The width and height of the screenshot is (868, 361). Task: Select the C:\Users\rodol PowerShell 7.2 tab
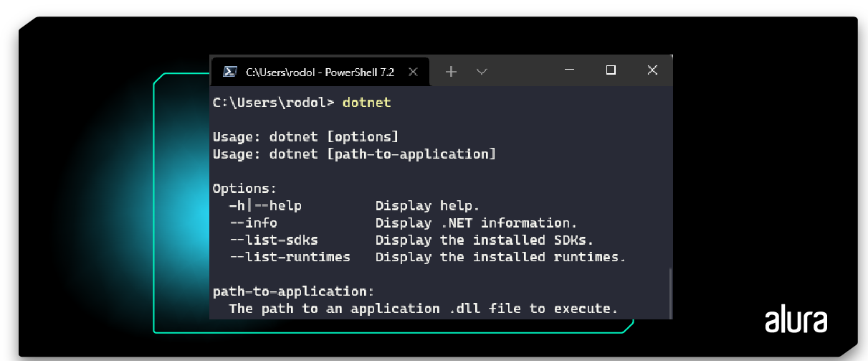pos(320,72)
